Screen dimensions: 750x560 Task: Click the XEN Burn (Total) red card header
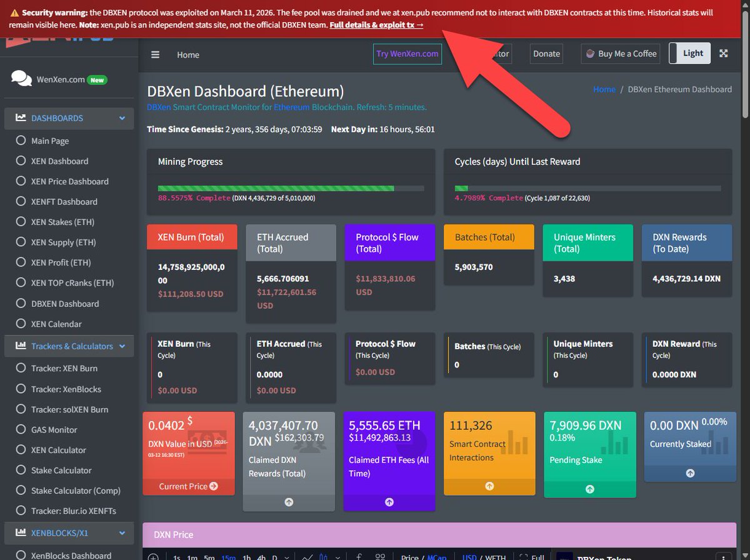click(x=192, y=237)
